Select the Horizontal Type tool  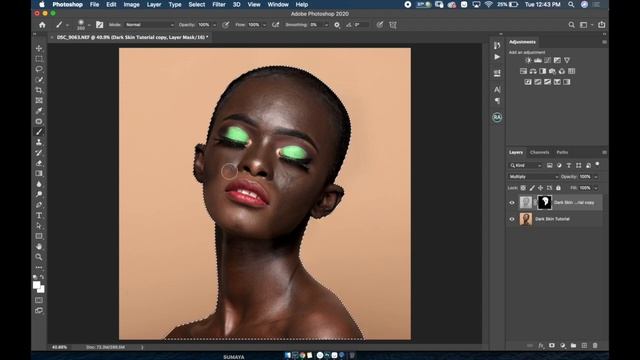(x=39, y=216)
